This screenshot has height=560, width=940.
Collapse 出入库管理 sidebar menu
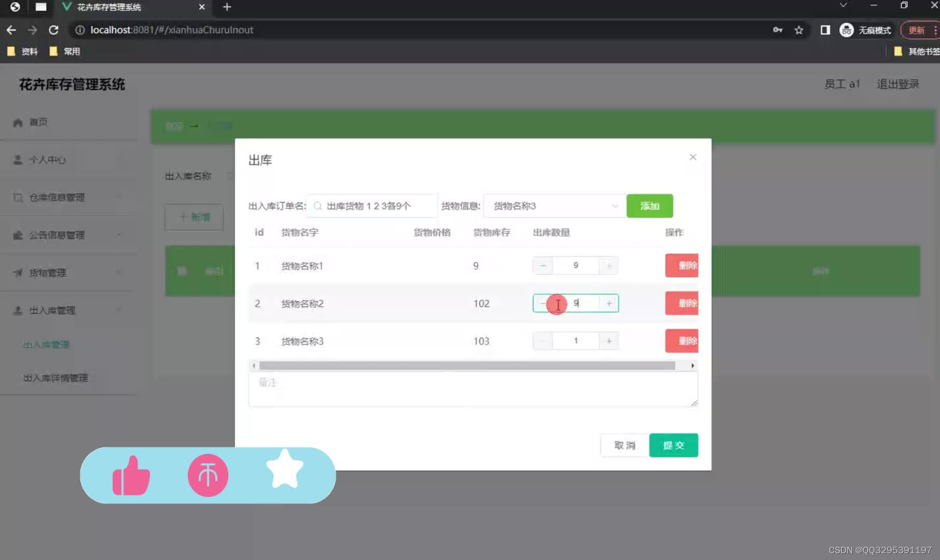point(67,310)
